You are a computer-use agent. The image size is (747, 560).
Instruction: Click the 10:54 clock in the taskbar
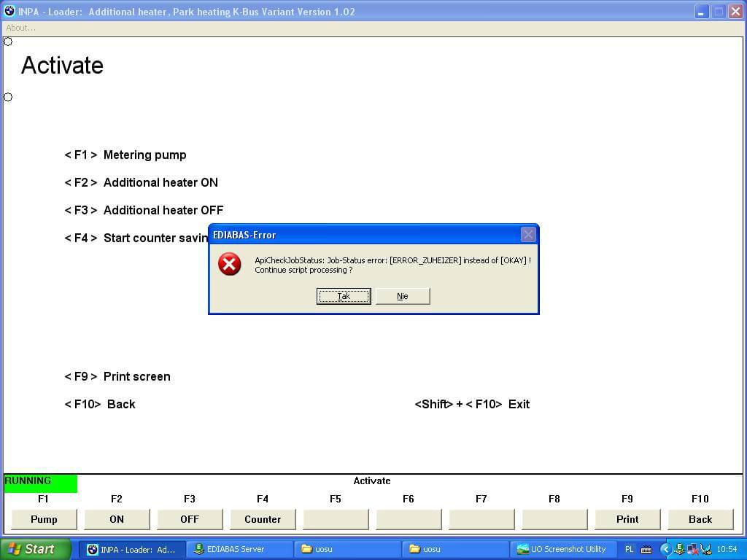727,550
